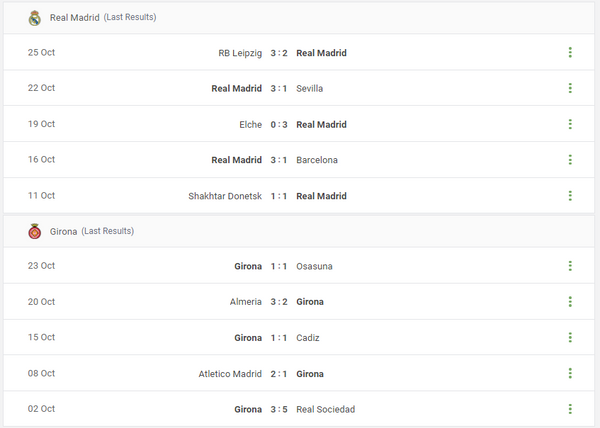The width and height of the screenshot is (600, 428).
Task: Click the Girona club crest icon
Action: coord(34,231)
